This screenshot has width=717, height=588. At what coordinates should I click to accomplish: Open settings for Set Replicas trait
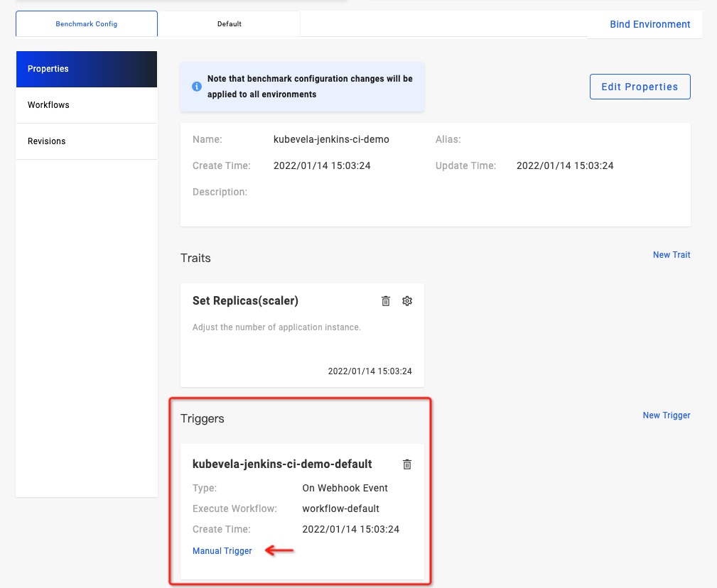click(x=407, y=301)
